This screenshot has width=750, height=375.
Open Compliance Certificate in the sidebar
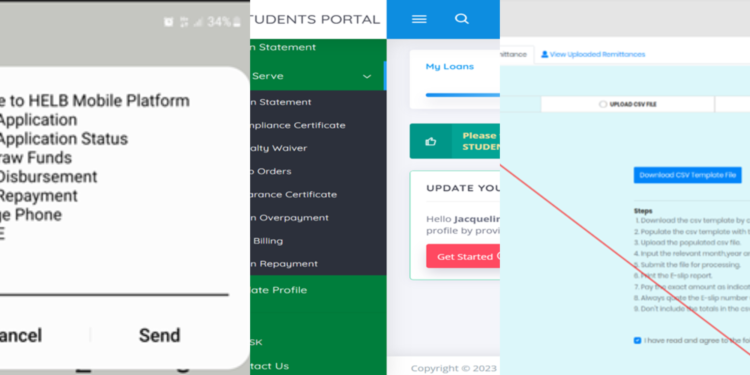pos(298,125)
